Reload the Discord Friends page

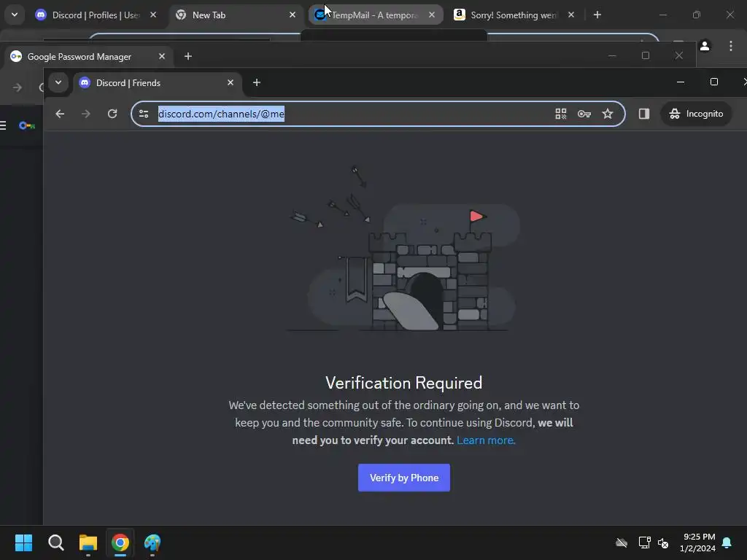coord(112,114)
